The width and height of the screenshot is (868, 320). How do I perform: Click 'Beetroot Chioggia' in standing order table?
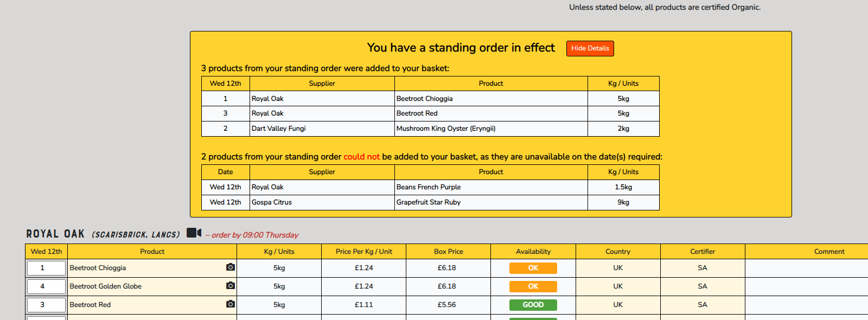pos(424,99)
